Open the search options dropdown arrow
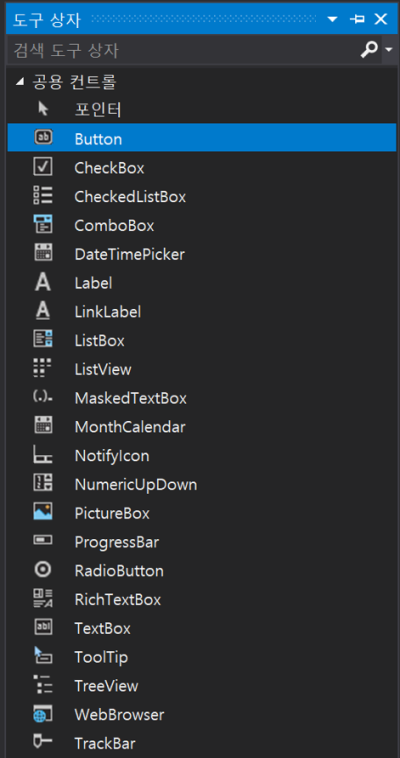The height and width of the screenshot is (758, 400). pos(389,49)
